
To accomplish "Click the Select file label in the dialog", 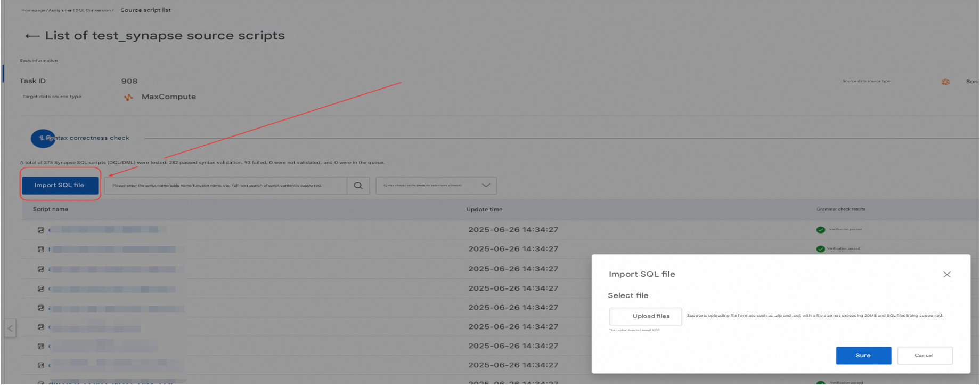I will point(628,296).
